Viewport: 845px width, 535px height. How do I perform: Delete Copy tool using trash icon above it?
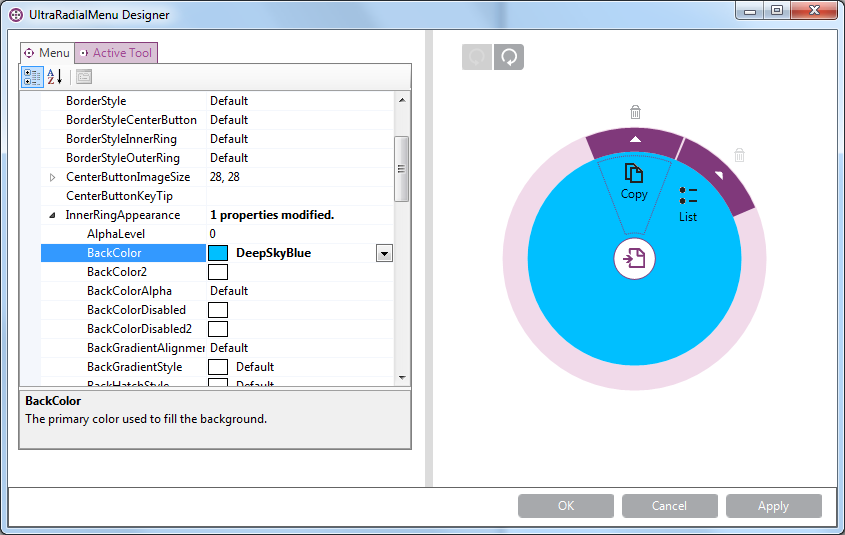point(635,112)
